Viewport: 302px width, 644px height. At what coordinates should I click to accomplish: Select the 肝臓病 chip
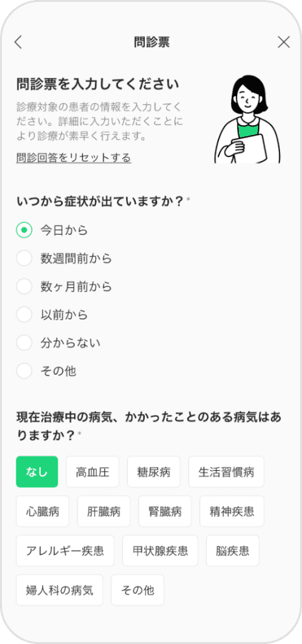(x=104, y=511)
